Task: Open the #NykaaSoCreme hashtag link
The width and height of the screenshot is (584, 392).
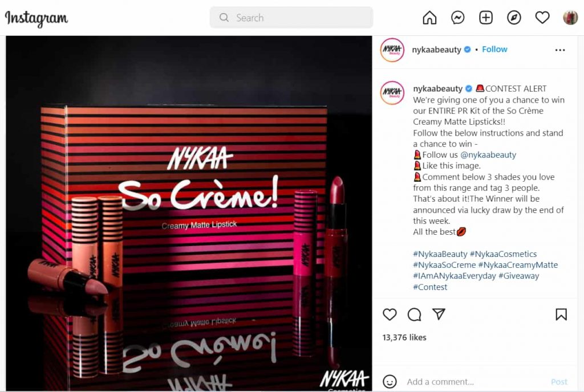Action: click(444, 265)
